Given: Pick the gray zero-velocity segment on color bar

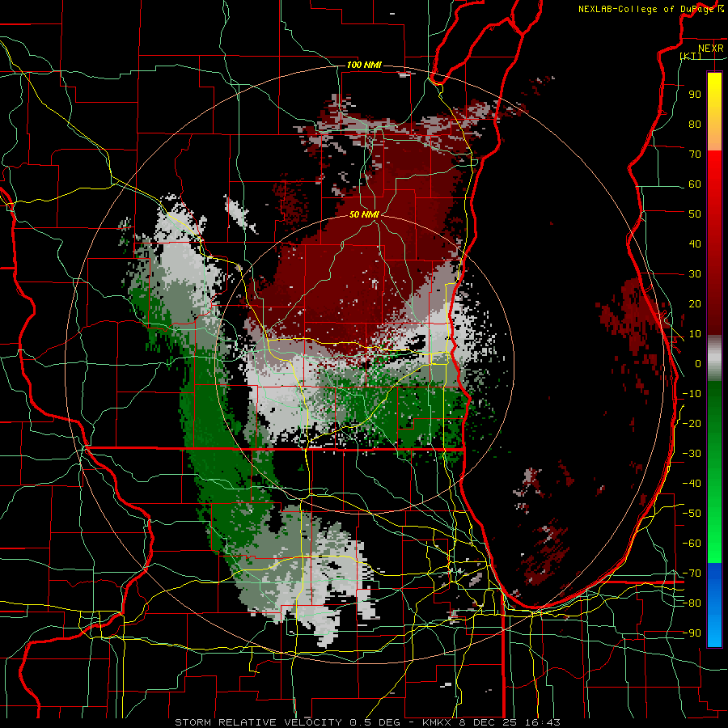Looking at the screenshot, I should (x=714, y=358).
